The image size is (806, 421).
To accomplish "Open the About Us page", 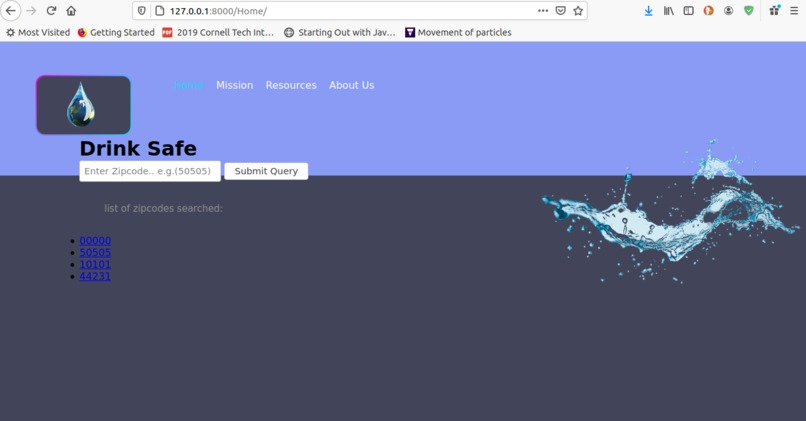I will click(352, 85).
